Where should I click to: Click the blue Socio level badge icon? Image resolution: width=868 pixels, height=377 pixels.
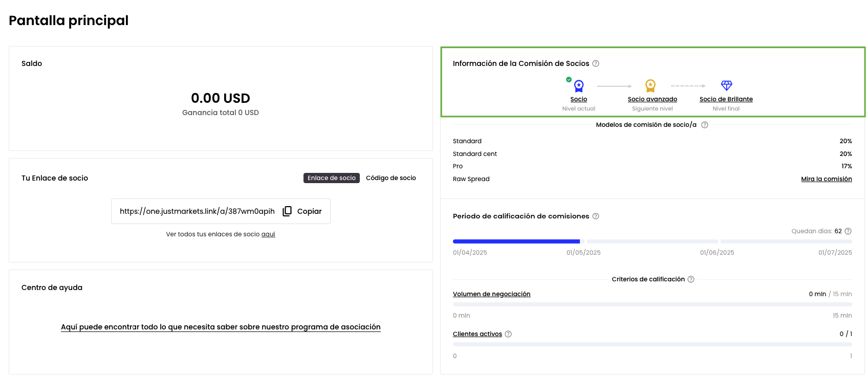(578, 86)
